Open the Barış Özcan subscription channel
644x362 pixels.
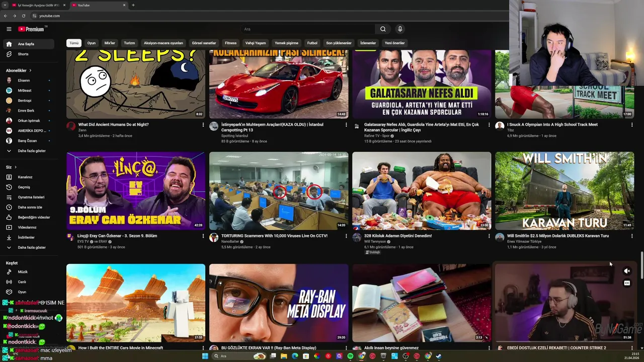[28, 141]
